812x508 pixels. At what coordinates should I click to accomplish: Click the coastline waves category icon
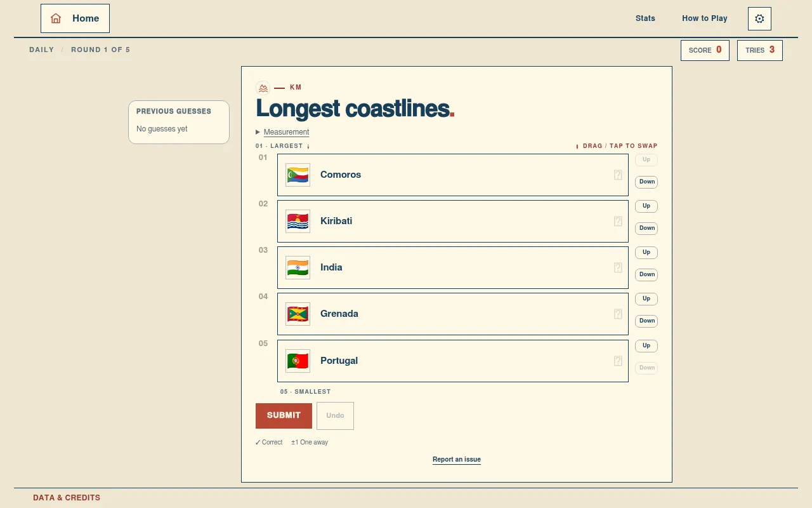click(x=263, y=88)
